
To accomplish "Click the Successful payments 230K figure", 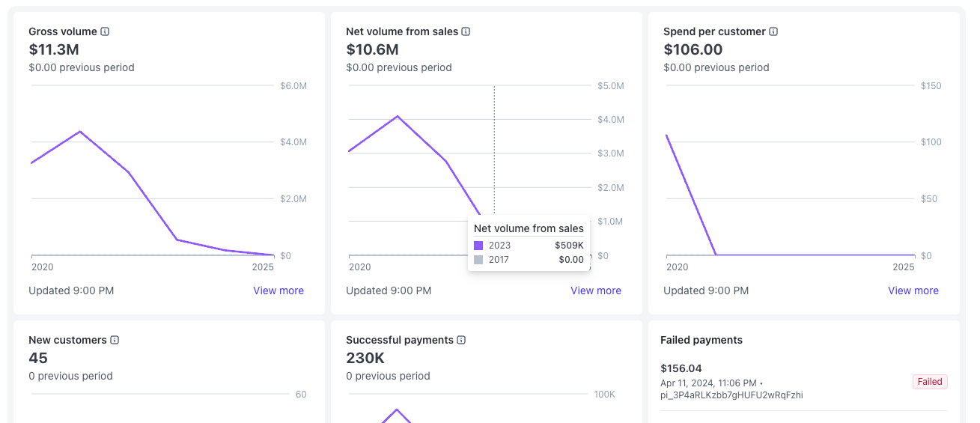I will [365, 359].
